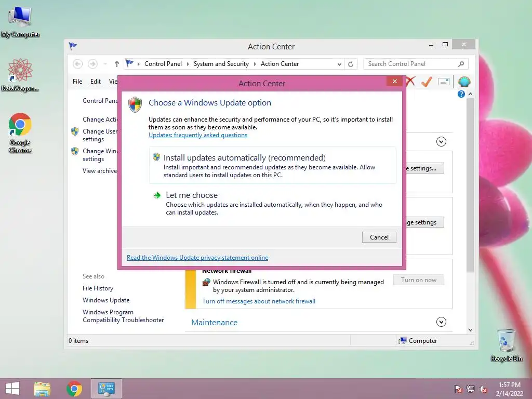Click the address bar flag icon

(x=129, y=63)
